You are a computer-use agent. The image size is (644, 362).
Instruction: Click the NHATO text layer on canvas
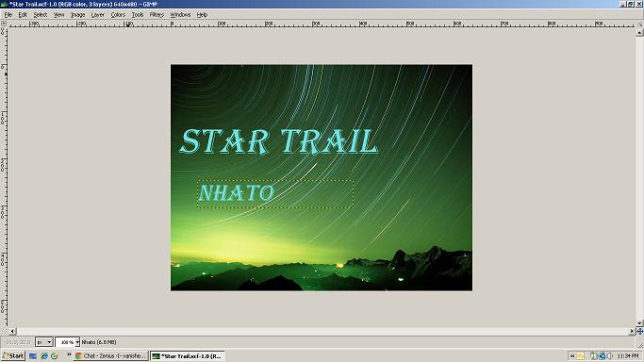236,193
